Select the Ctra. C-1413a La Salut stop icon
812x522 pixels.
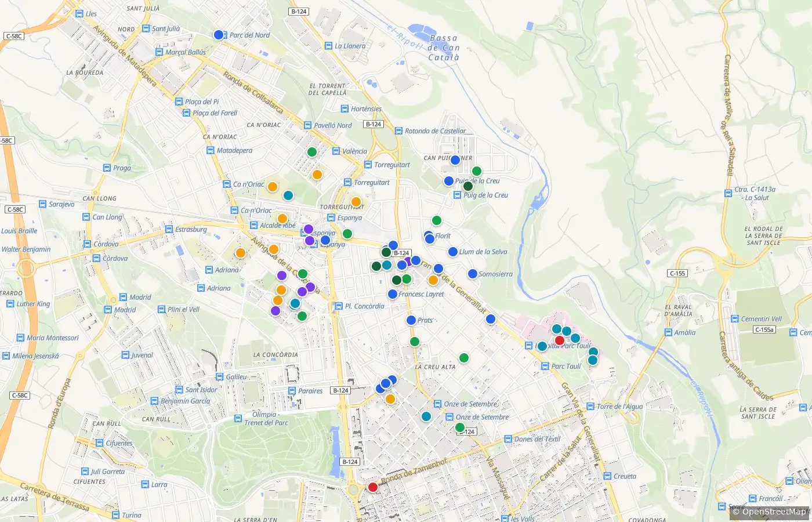pyautogui.click(x=728, y=193)
